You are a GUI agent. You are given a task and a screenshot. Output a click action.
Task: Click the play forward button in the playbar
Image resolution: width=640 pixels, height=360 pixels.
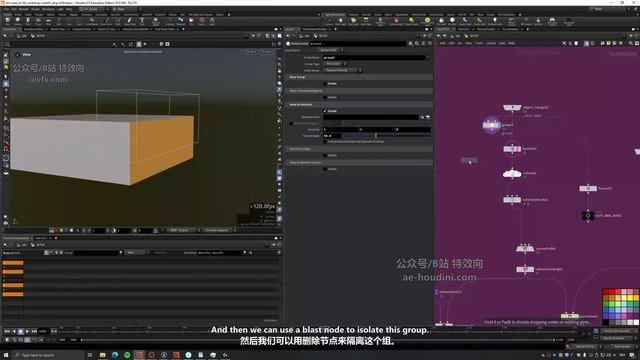click(27, 331)
